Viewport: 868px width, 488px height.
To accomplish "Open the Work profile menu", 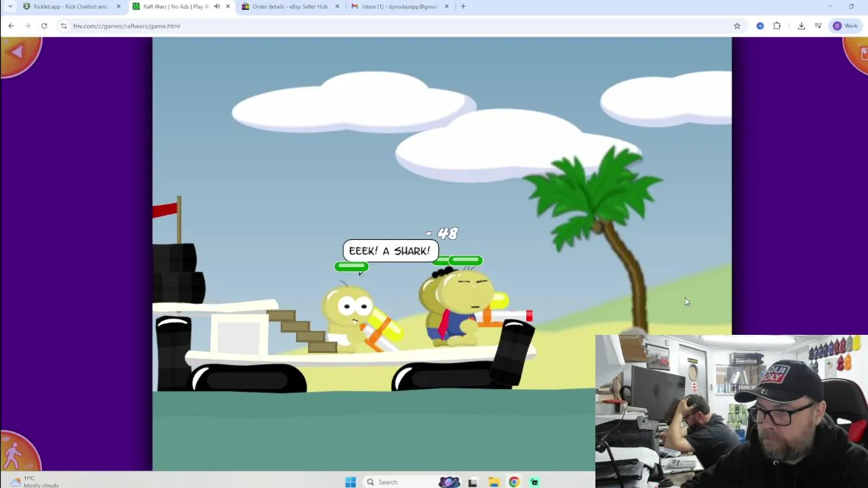I will tap(846, 26).
